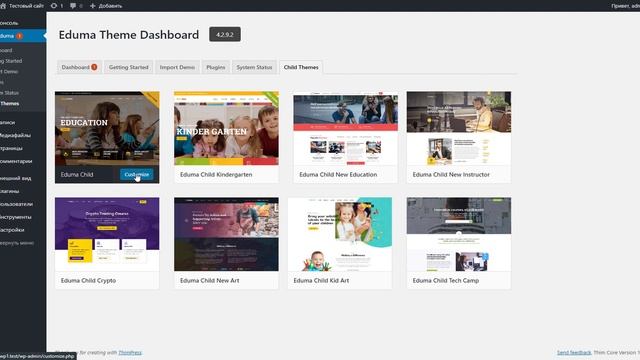
Task: Select the Eduma Child New Instructor thumbnail
Action: [x=459, y=128]
